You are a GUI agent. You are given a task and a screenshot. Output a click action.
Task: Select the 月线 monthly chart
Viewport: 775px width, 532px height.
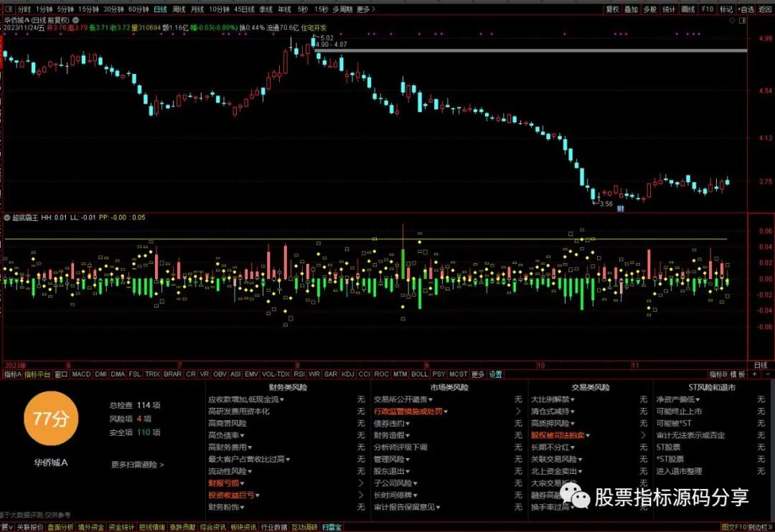tap(197, 9)
